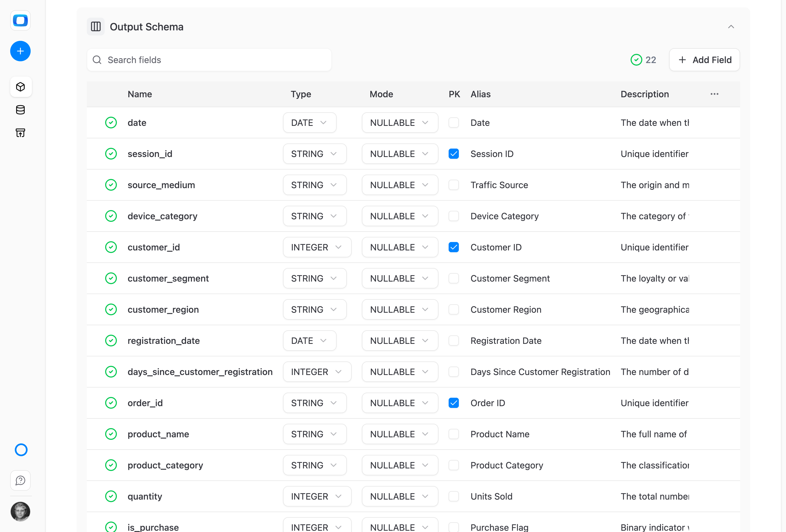Uncheck the PK box for order_id
This screenshot has height=532, width=786.
pos(453,403)
